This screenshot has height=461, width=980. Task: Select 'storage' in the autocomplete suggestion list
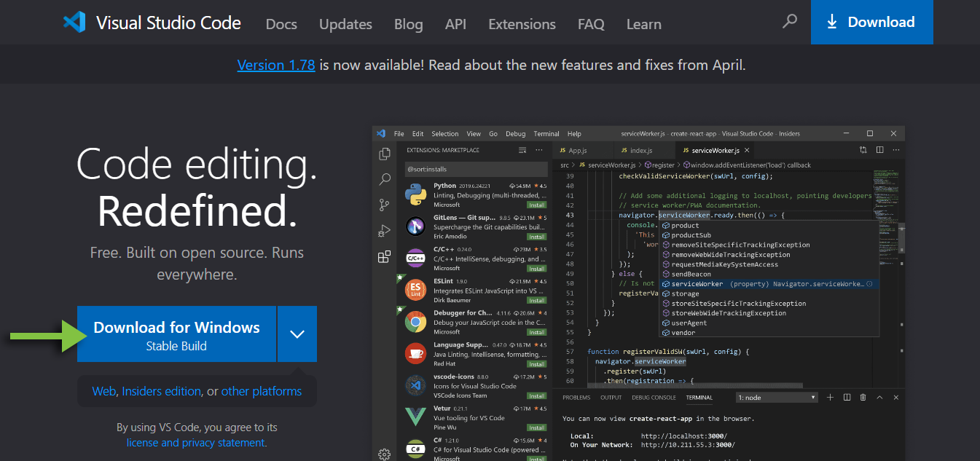pos(768,293)
